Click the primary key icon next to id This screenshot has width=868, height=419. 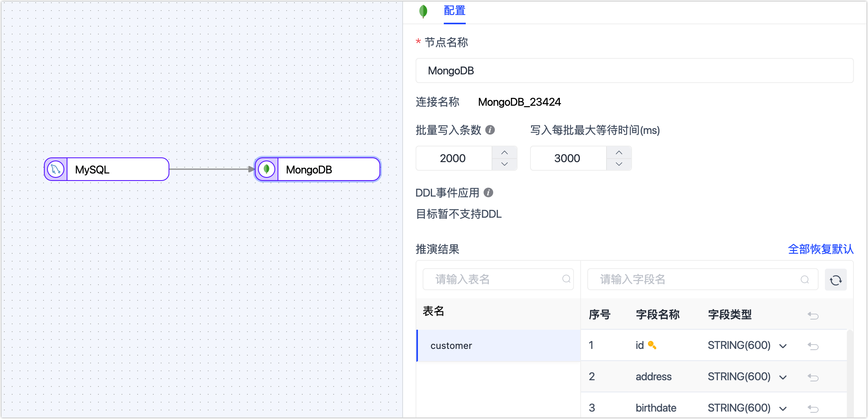point(652,345)
